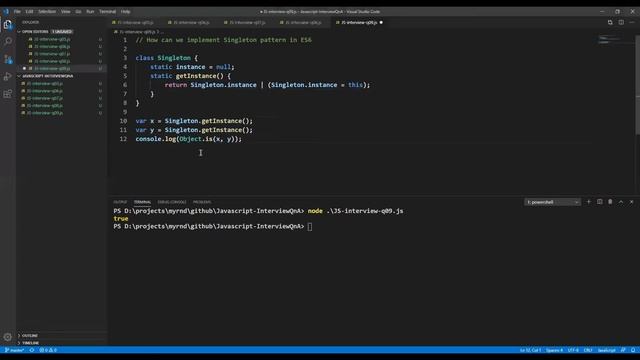The image size is (640, 360).
Task: Click the master branch indicator in status bar
Action: point(14,350)
